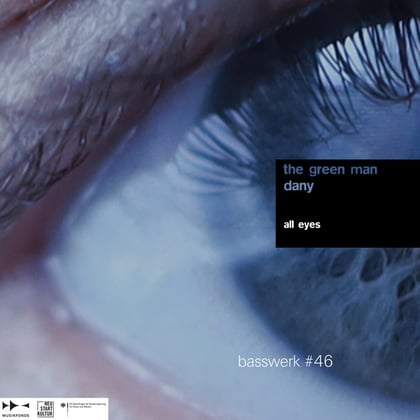Click the Neustart Kultur square logo

(45, 409)
